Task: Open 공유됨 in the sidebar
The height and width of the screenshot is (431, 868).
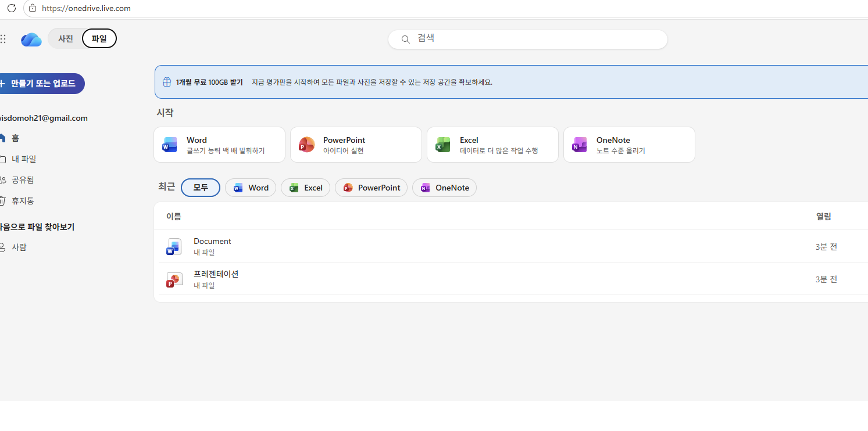Action: (23, 180)
